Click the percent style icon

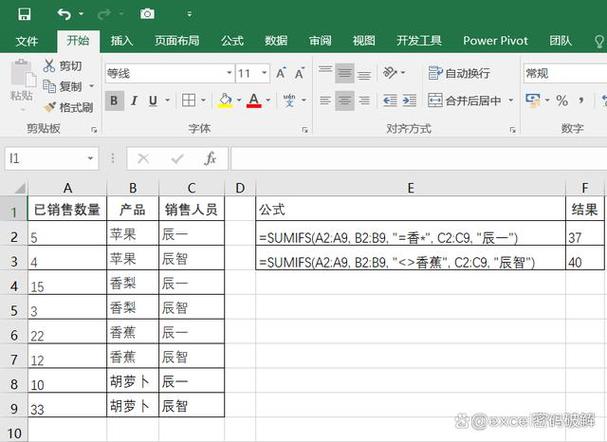click(x=562, y=101)
